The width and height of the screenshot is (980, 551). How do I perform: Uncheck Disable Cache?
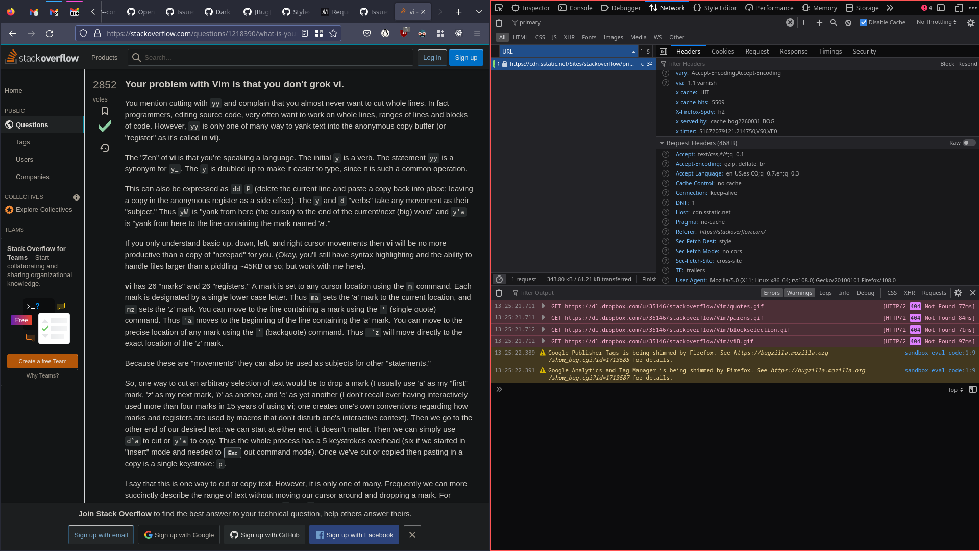(864, 22)
